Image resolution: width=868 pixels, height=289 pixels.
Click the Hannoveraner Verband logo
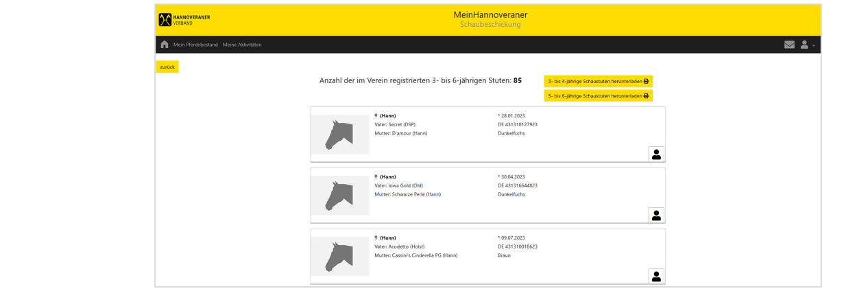click(184, 20)
